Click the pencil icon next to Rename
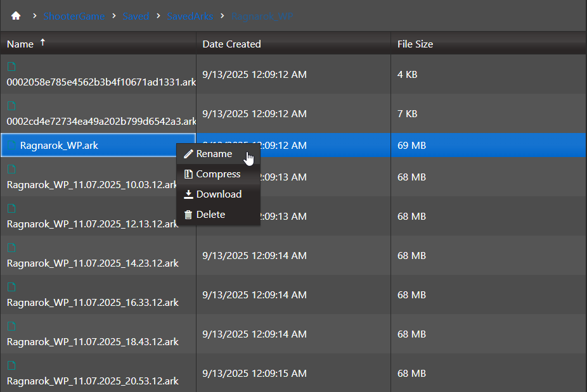 tap(188, 154)
